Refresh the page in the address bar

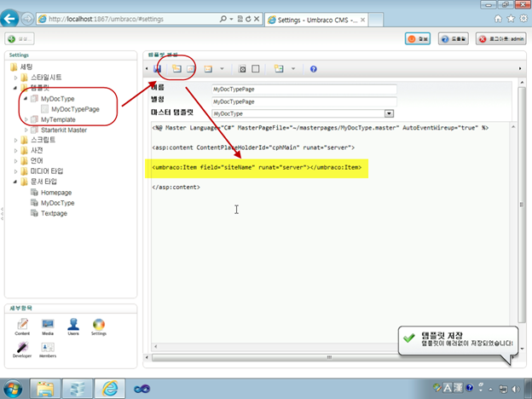pyautogui.click(x=248, y=19)
